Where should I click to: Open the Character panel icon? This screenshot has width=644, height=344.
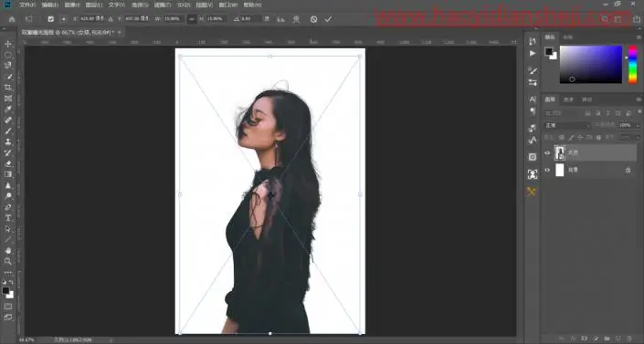[x=533, y=99]
